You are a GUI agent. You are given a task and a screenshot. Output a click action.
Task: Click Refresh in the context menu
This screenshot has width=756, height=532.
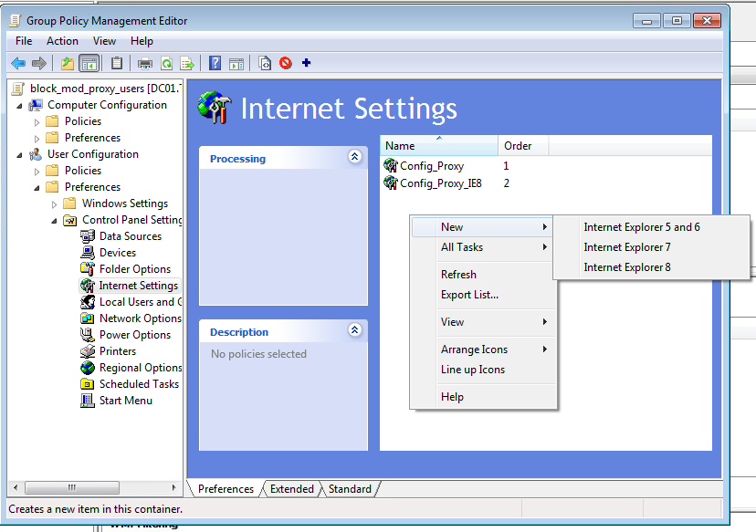tap(482, 274)
